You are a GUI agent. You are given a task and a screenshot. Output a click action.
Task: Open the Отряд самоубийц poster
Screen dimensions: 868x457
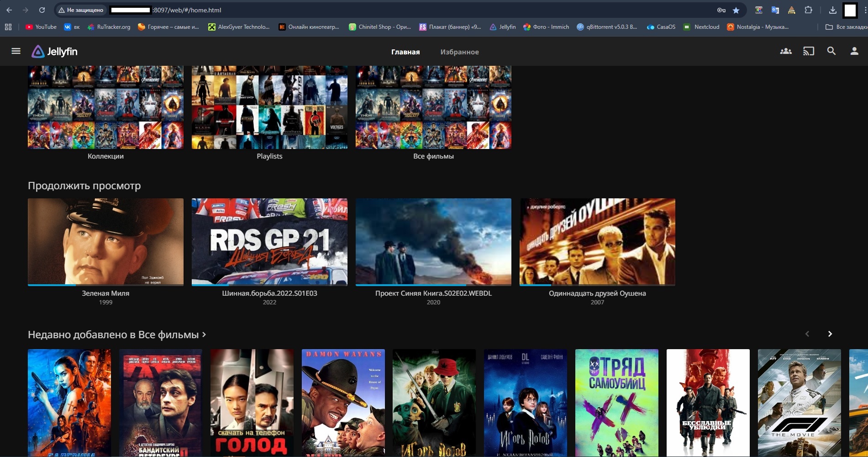tap(617, 403)
